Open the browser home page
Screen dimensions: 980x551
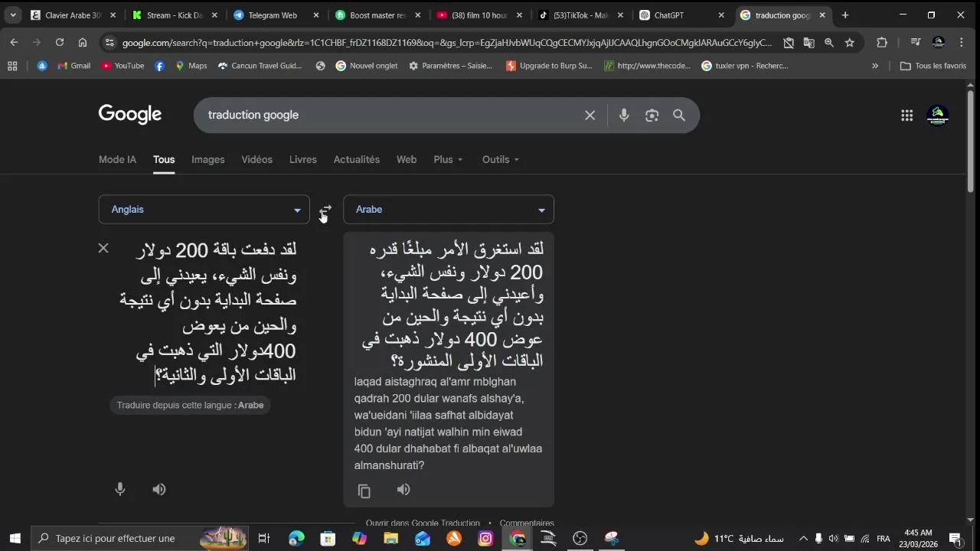pos(83,43)
